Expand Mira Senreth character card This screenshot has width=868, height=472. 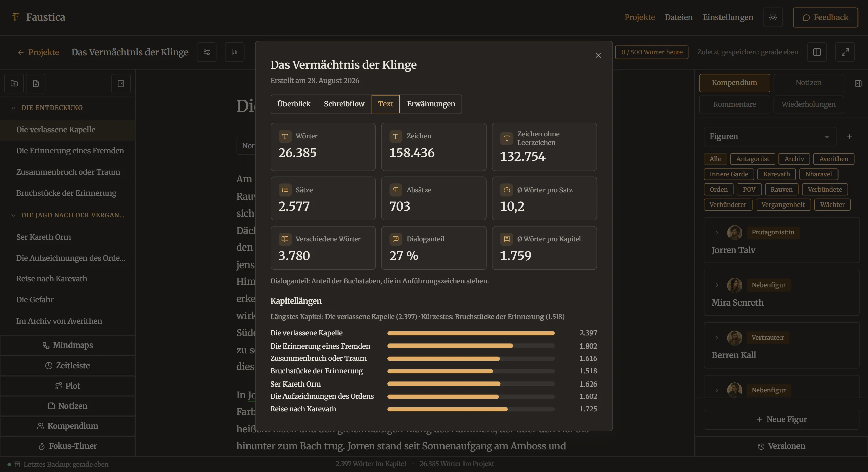coord(717,286)
